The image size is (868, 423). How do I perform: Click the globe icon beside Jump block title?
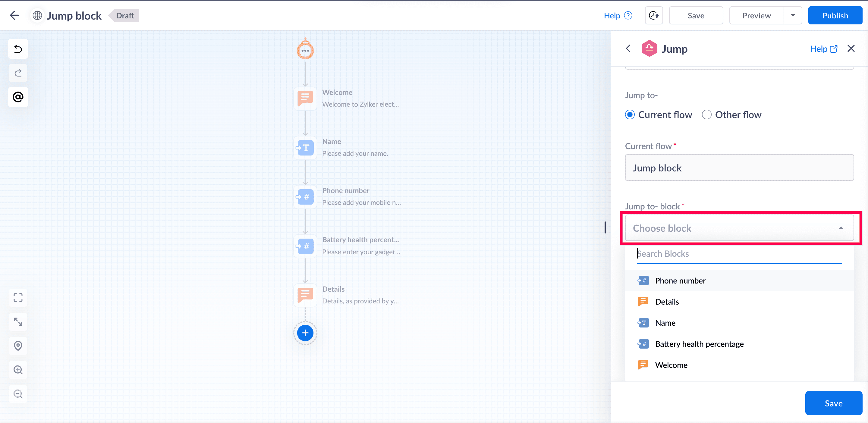pyautogui.click(x=37, y=15)
